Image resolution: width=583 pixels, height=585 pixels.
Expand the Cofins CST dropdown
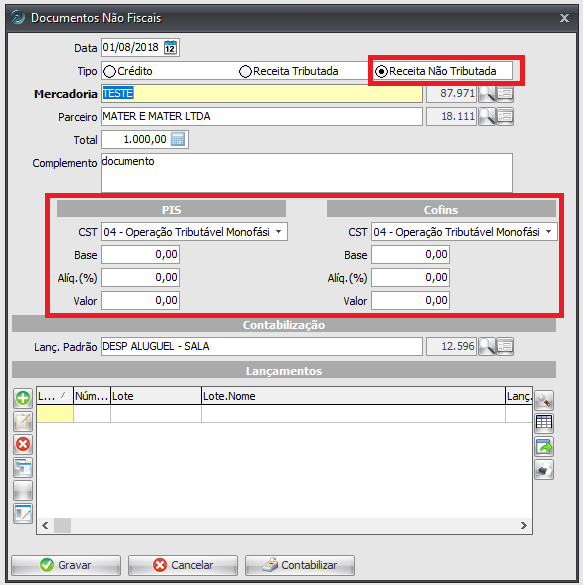(x=549, y=232)
